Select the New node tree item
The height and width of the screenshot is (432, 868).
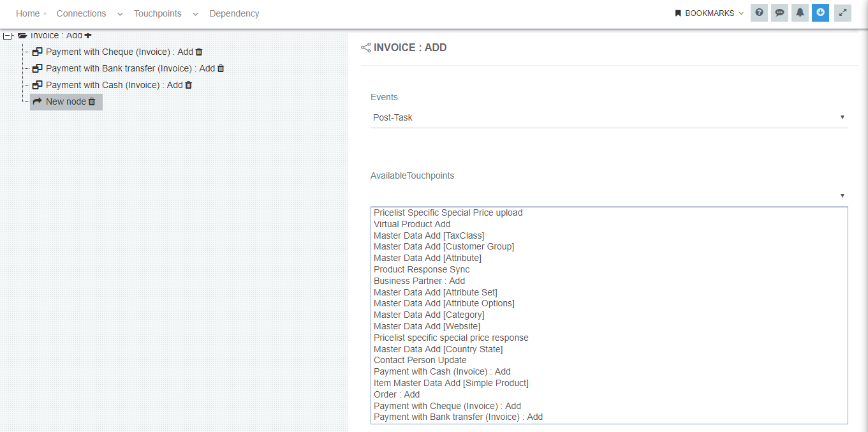(x=65, y=101)
